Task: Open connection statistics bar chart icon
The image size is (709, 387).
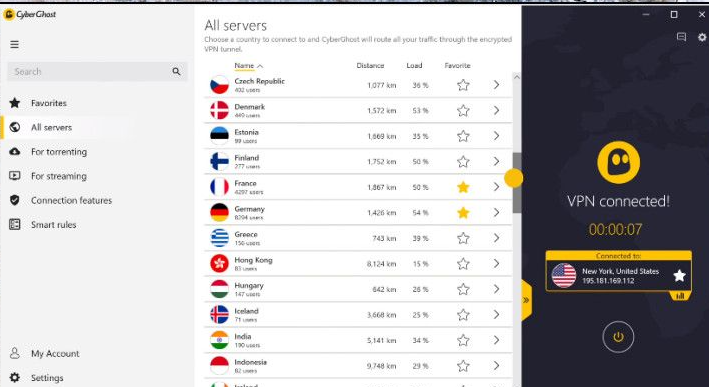Action: point(680,296)
